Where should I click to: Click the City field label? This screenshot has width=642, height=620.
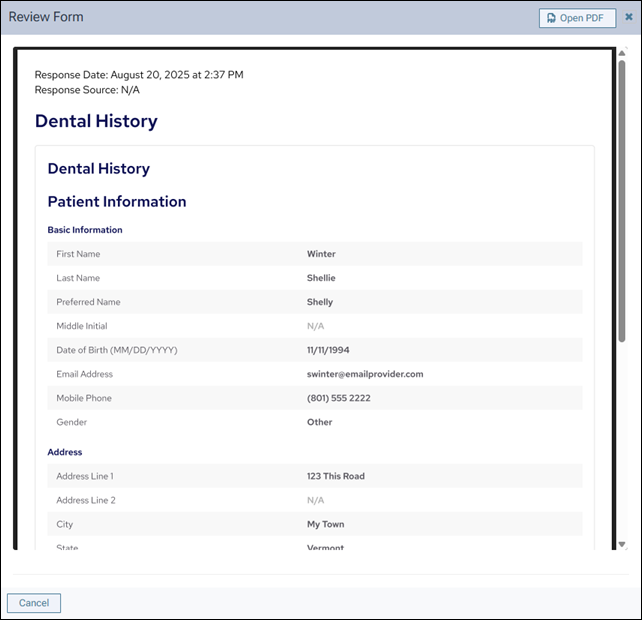pos(65,524)
